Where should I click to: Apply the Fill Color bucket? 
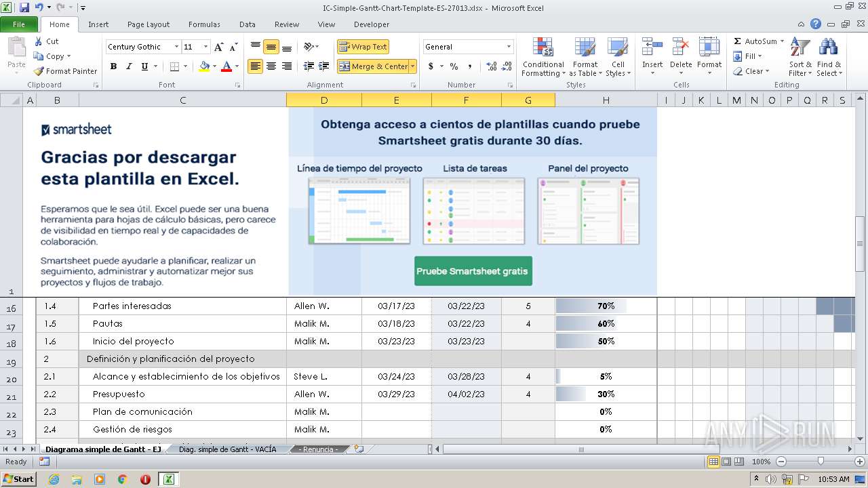click(204, 66)
